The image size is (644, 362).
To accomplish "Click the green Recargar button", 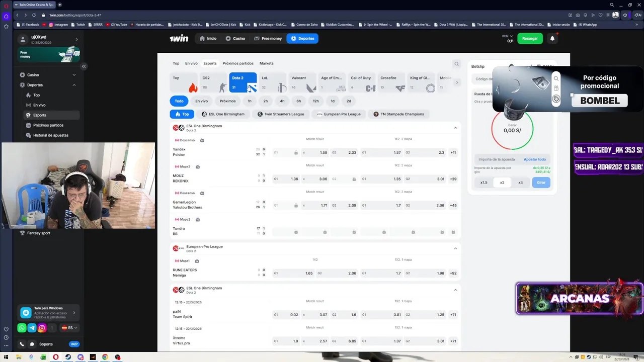I will (x=530, y=38).
